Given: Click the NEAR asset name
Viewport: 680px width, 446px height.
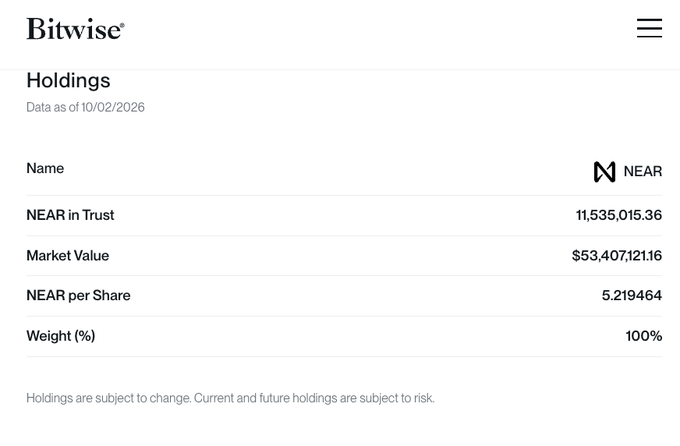Looking at the screenshot, I should point(643,171).
